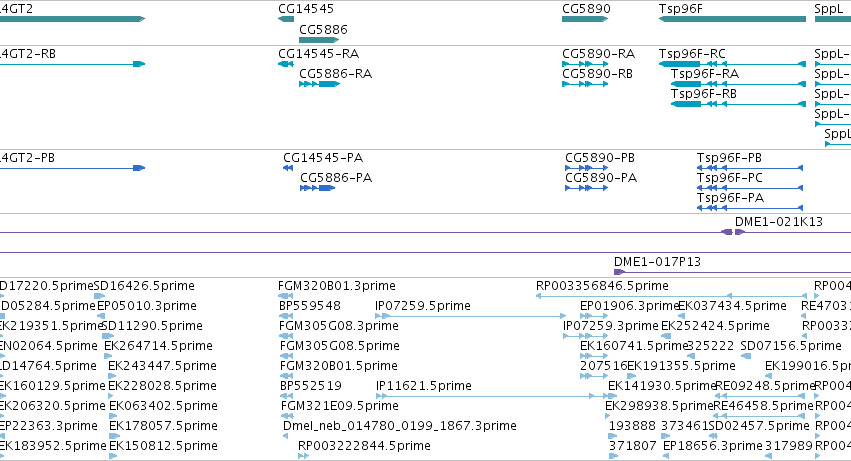Image resolution: width=851 pixels, height=461 pixels.
Task: Select the CG5890-RB transcript label
Action: [598, 74]
